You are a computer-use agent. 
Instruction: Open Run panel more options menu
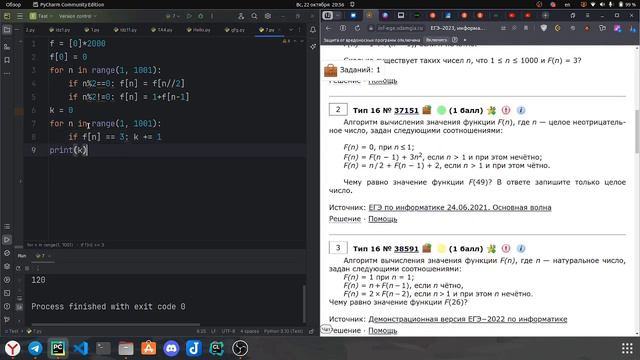pyautogui.click(x=38, y=268)
